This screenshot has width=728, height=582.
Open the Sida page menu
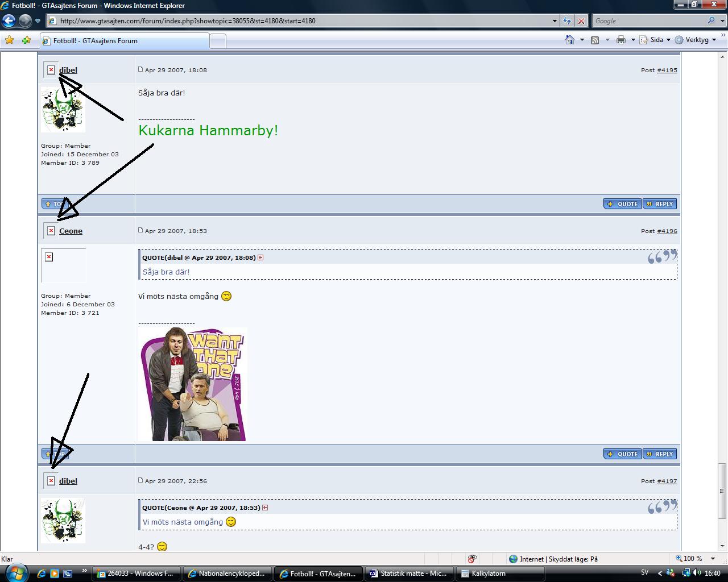pyautogui.click(x=655, y=40)
